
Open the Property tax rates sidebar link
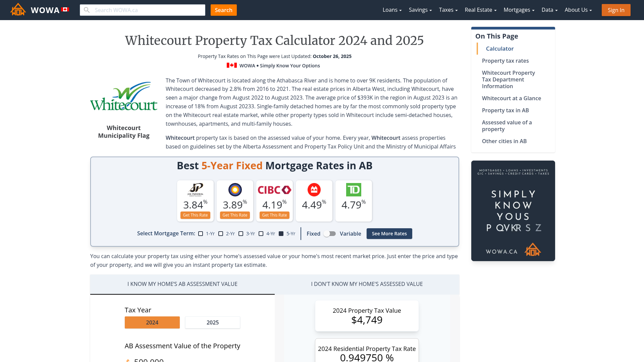pos(505,61)
